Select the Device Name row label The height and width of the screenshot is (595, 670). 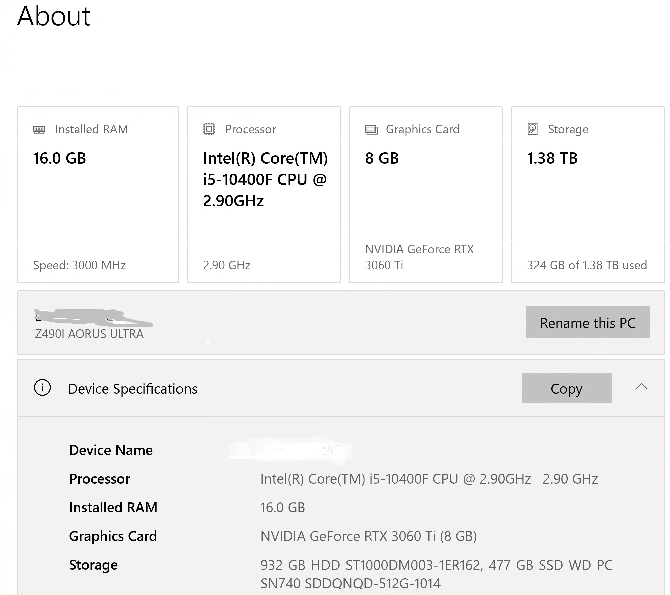coord(111,450)
